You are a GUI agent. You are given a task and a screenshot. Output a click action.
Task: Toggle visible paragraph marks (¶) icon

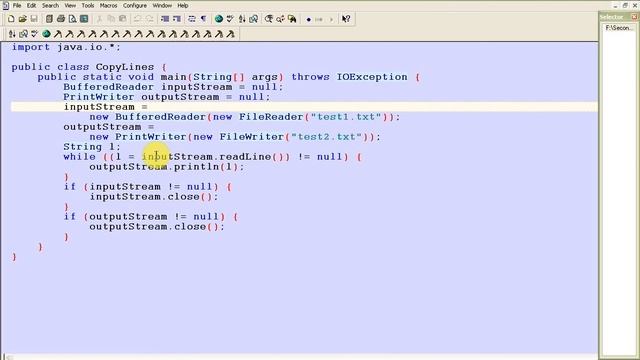point(203,19)
